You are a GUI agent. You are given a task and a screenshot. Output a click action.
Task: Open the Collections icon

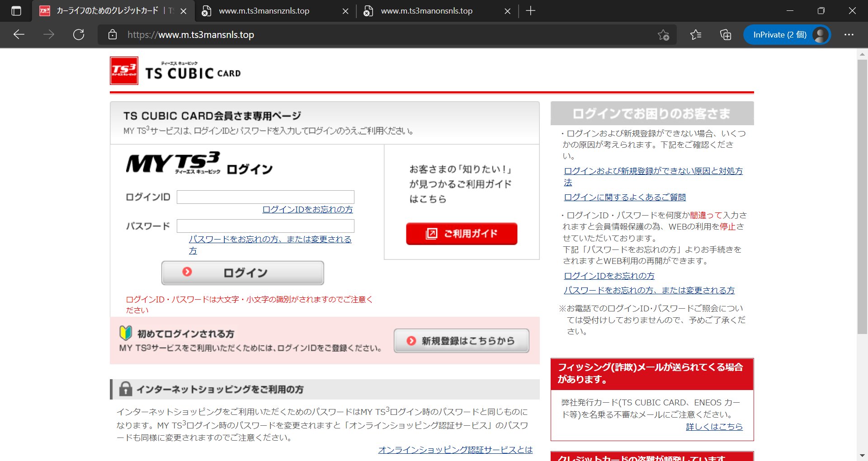(726, 35)
